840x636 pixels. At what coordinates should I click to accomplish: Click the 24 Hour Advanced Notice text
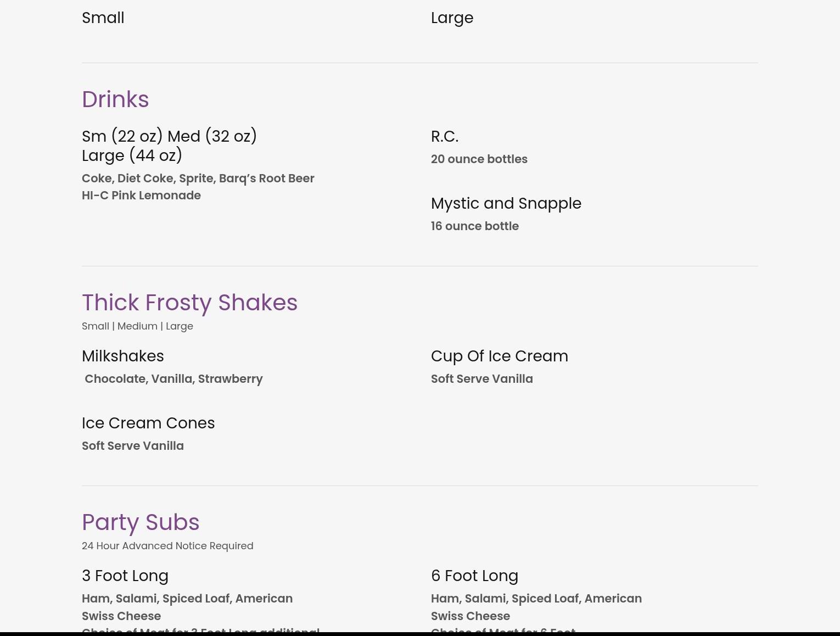167,546
